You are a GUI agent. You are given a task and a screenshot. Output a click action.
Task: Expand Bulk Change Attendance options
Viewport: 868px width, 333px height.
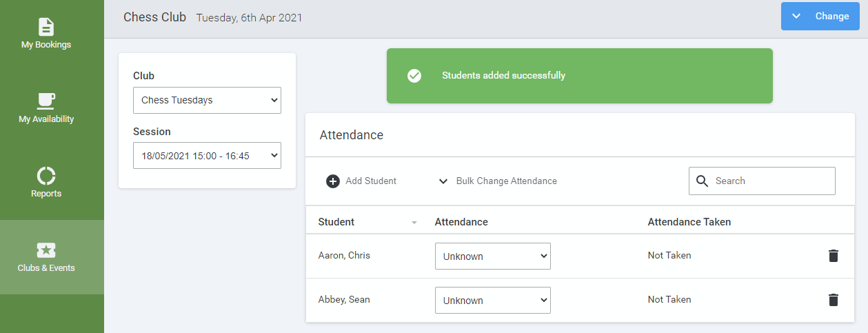pos(498,181)
